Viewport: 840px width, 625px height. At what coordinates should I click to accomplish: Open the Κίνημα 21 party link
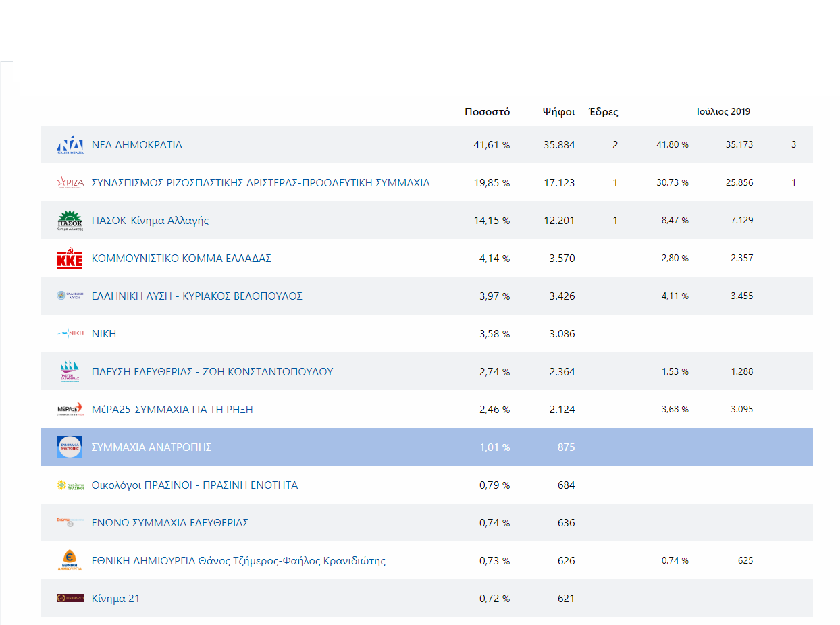coord(115,599)
